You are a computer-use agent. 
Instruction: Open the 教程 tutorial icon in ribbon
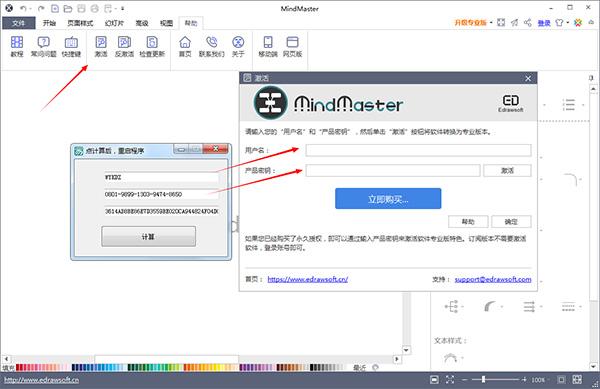click(x=17, y=46)
